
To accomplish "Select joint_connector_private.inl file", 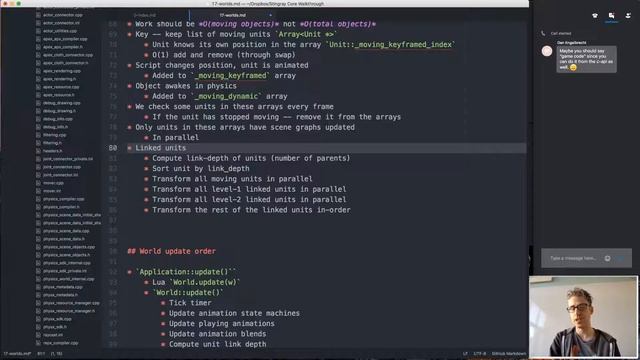I will point(68,159).
